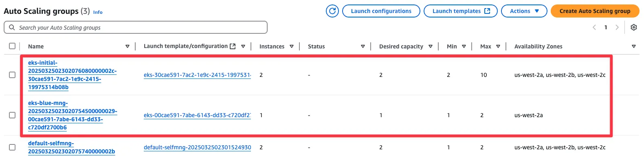
Task: Go to next page arrow
Action: click(617, 27)
